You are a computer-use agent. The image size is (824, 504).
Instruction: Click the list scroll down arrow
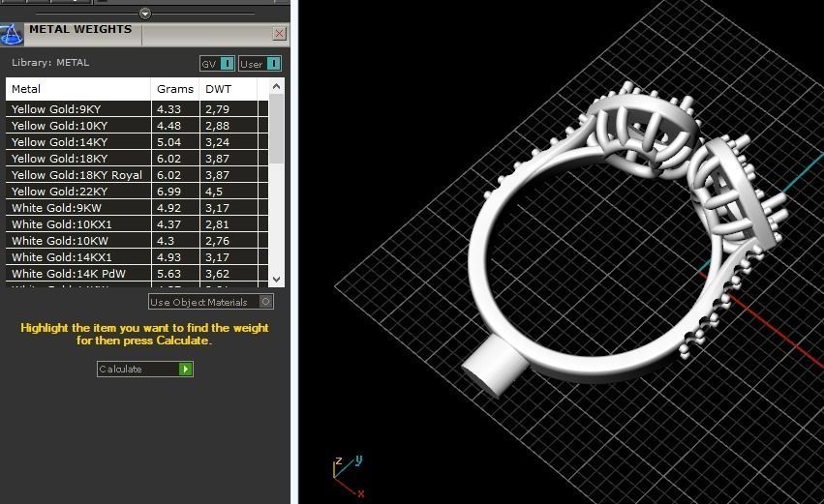pyautogui.click(x=277, y=280)
